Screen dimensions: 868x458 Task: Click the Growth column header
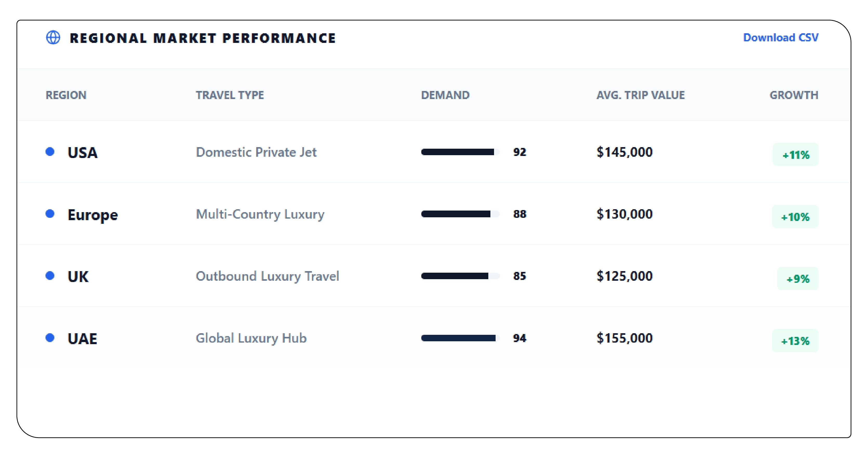coord(793,95)
